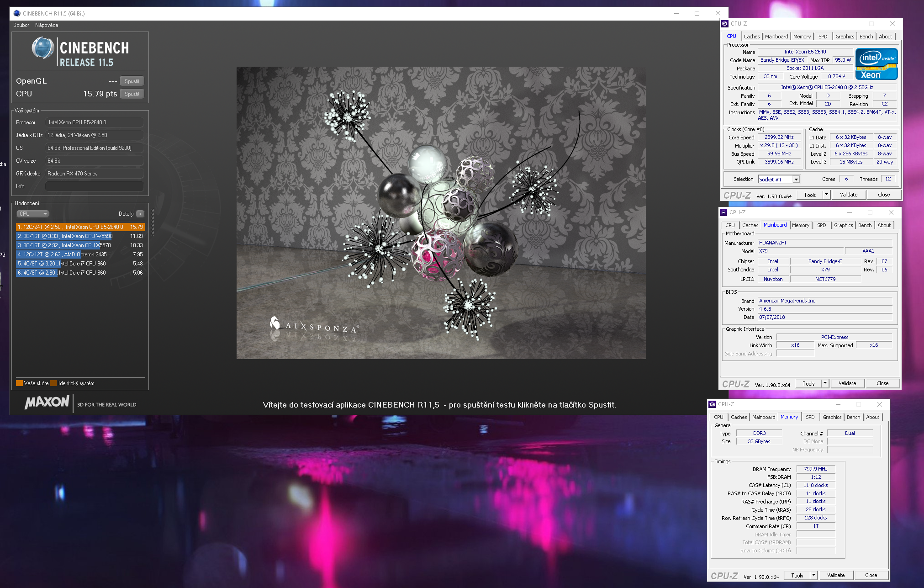
Task: Open the SPD tab in bottom CPU-Z window
Action: pos(810,417)
